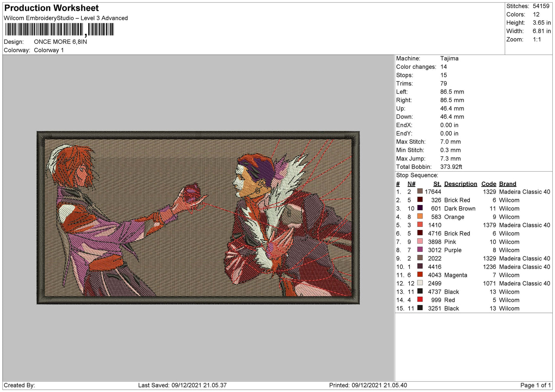Click the embroidery design preview image

tap(198, 218)
